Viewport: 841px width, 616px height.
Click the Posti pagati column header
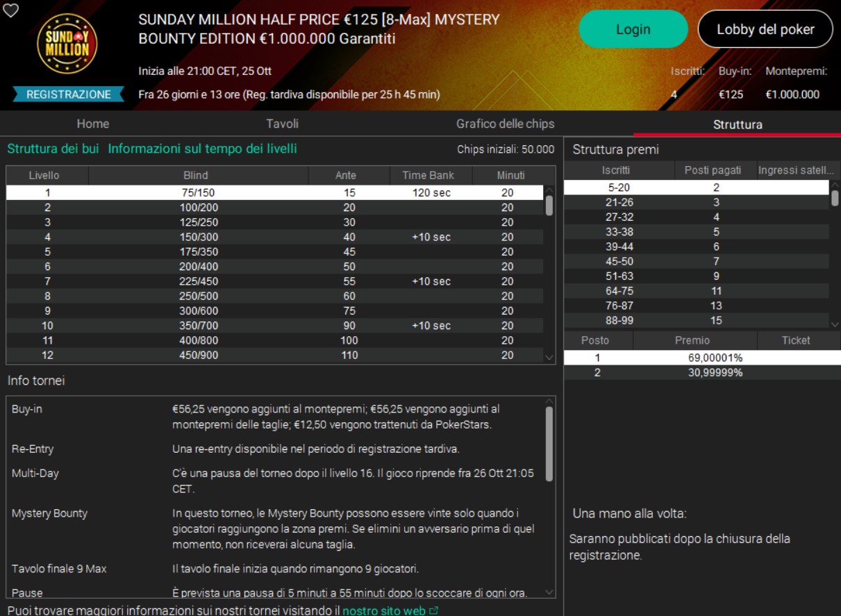[716, 170]
